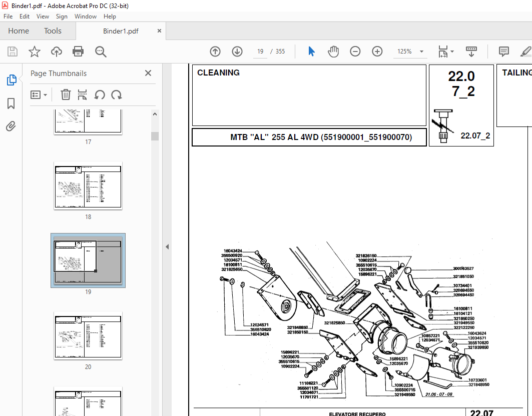532x416 pixels.
Task: Open the Attachments paperclip panel
Action: (x=11, y=126)
